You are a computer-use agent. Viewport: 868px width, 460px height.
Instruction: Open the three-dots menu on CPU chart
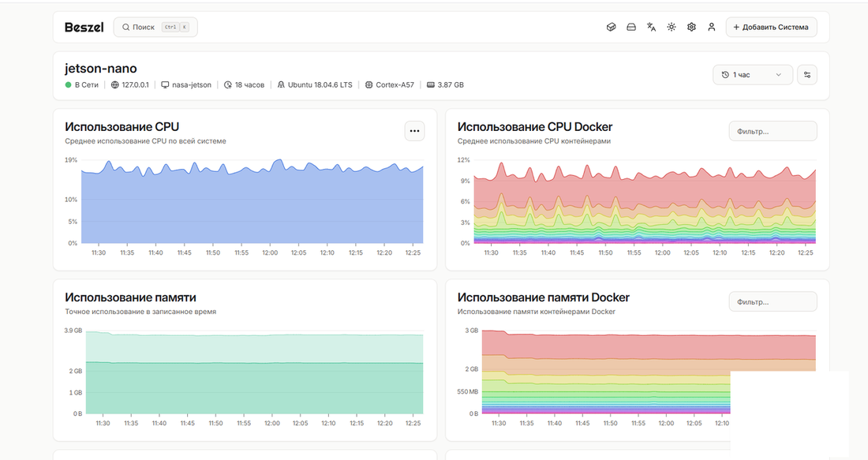coord(414,131)
